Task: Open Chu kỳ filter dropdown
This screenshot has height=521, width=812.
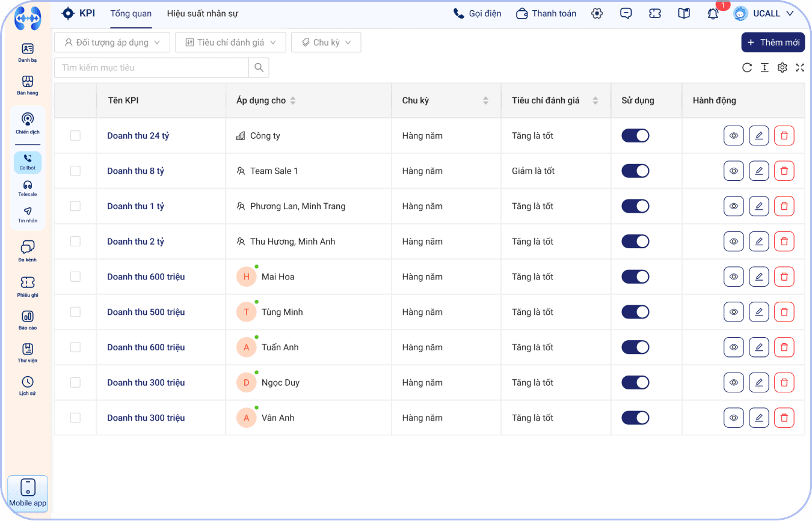Action: (326, 42)
